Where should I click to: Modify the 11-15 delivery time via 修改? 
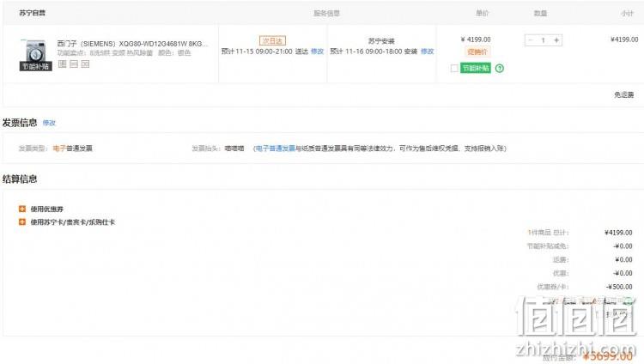click(x=317, y=52)
